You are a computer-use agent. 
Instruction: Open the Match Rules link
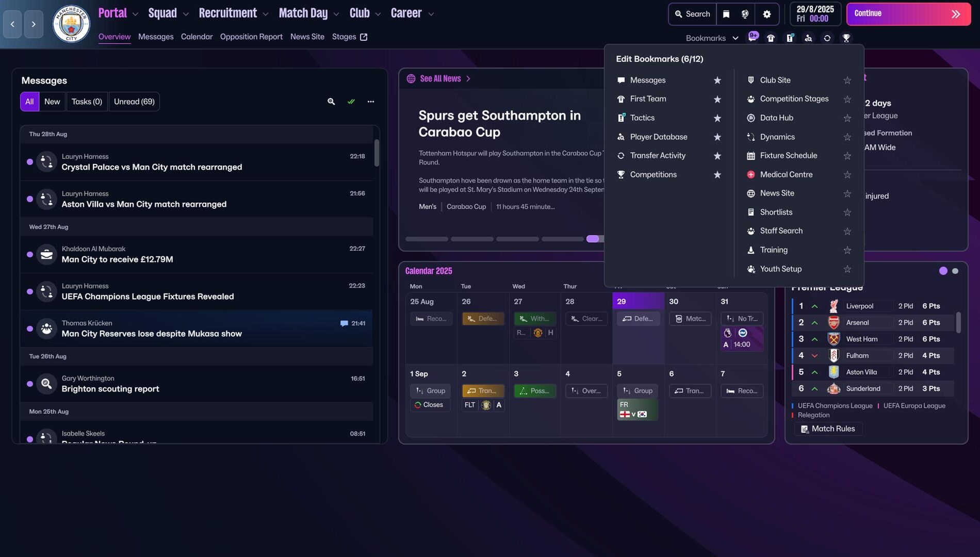click(x=827, y=429)
